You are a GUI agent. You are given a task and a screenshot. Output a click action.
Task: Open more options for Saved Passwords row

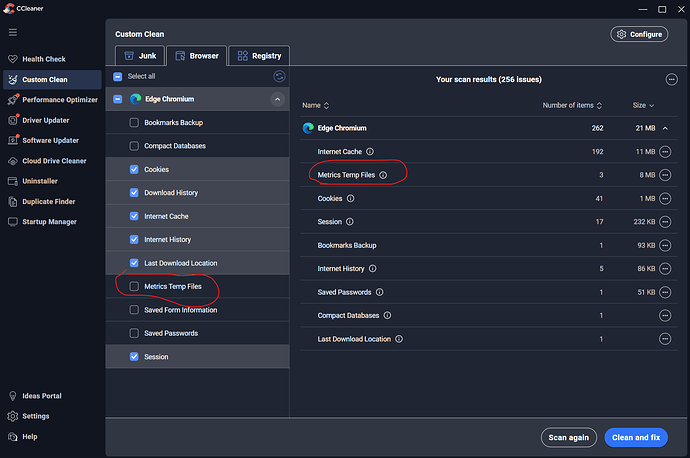(x=665, y=292)
